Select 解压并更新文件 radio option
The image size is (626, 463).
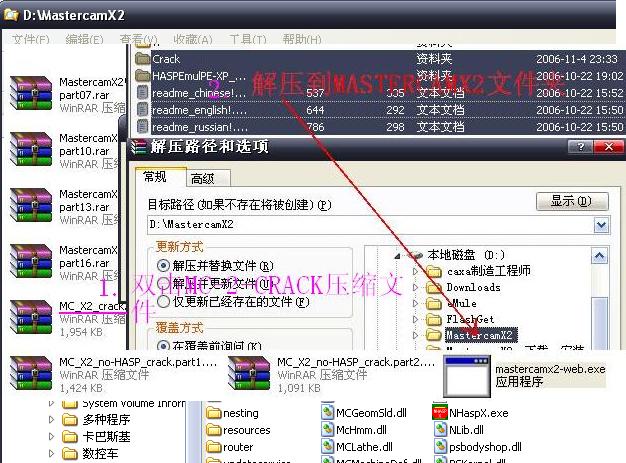(x=163, y=283)
